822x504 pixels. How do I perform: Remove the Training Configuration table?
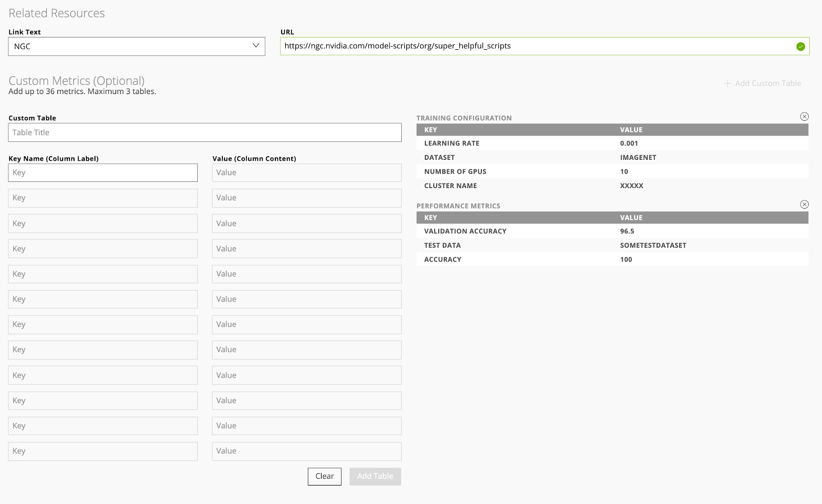[x=804, y=117]
